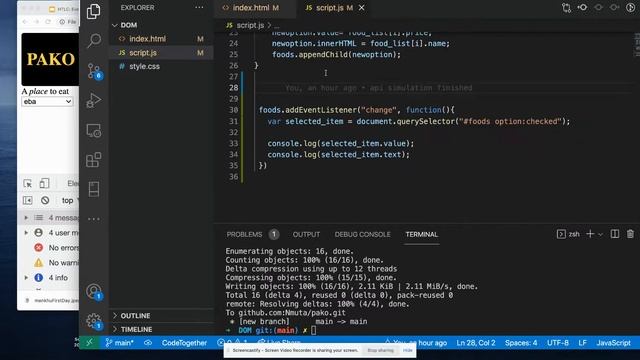Select the 'No warnings' filter row
Viewport: 640px width, 360px height.
[x=49, y=263]
